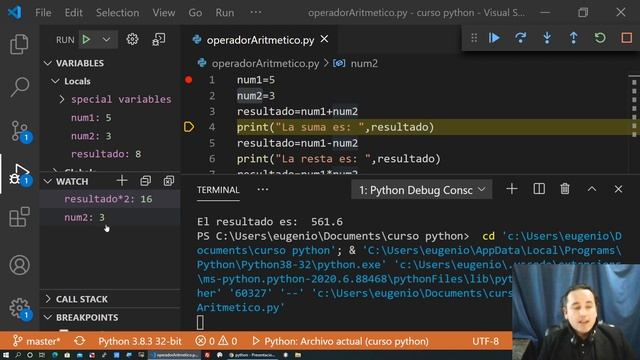Select resultado*2 watch expression

click(x=110, y=199)
